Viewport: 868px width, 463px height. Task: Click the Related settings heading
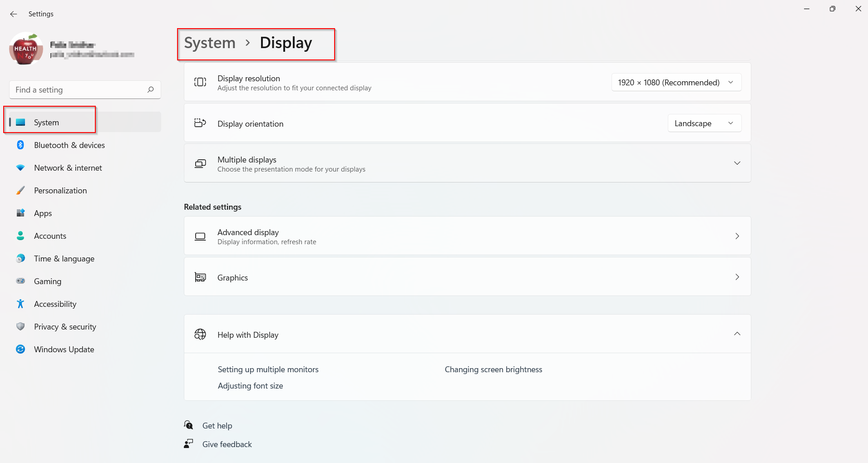[x=212, y=207]
